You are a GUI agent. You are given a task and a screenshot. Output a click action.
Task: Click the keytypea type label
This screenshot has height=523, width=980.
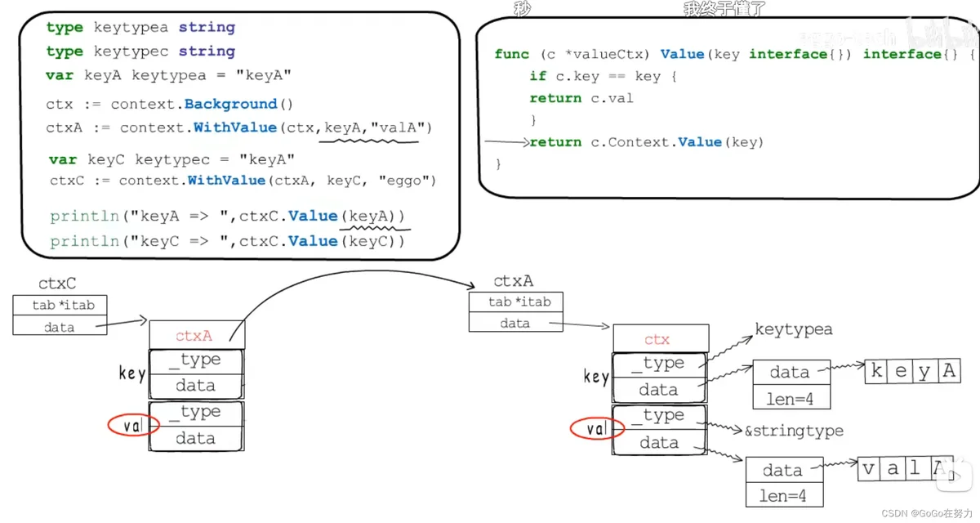coord(794,329)
